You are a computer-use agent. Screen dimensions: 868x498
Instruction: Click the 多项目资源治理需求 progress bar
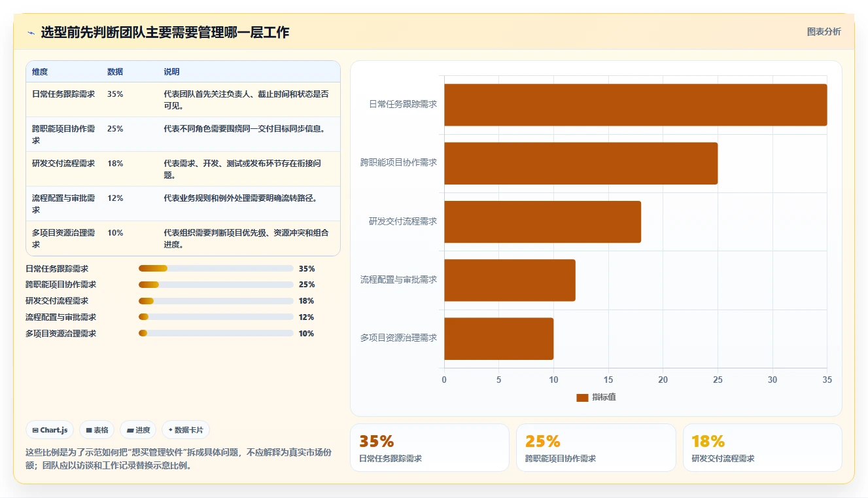(x=216, y=334)
